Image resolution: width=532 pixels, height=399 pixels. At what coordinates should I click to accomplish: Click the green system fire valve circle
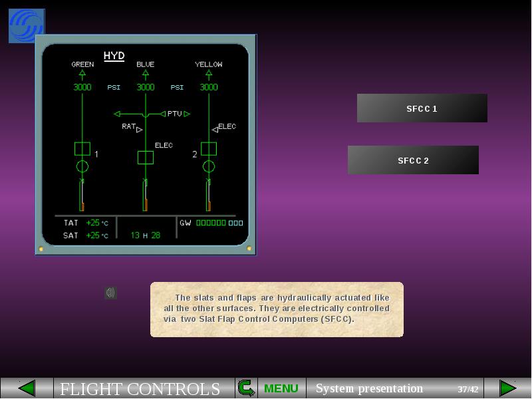(82, 166)
